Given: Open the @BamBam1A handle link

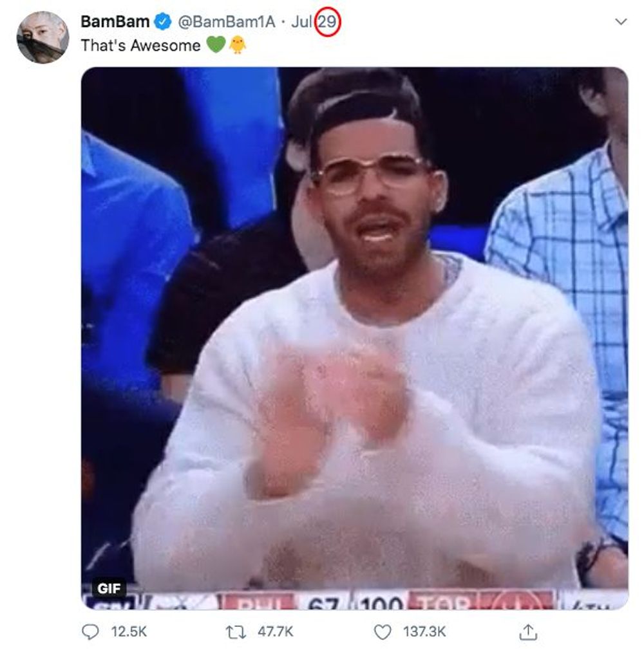Looking at the screenshot, I should [x=227, y=22].
